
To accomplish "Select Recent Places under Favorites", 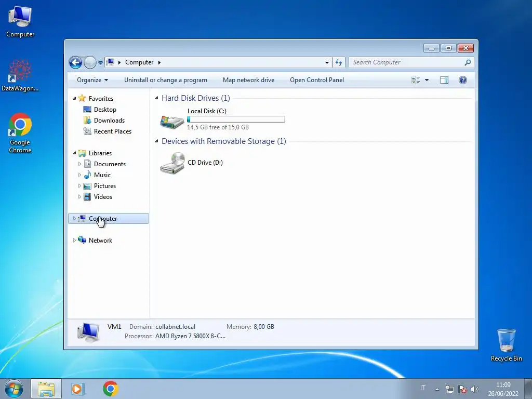I will coord(113,131).
